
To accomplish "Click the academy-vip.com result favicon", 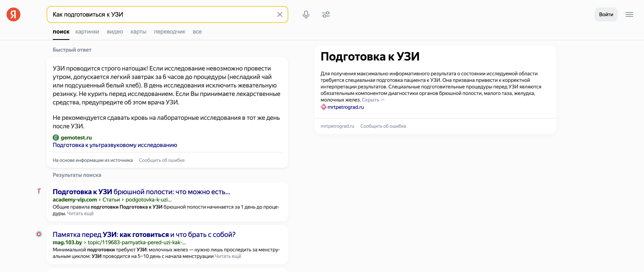I will click(x=39, y=191).
